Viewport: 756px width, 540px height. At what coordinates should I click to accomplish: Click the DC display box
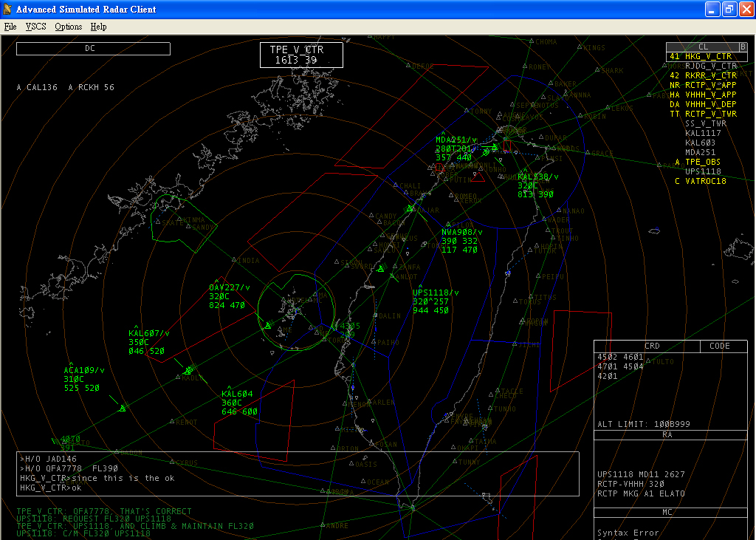(93, 49)
